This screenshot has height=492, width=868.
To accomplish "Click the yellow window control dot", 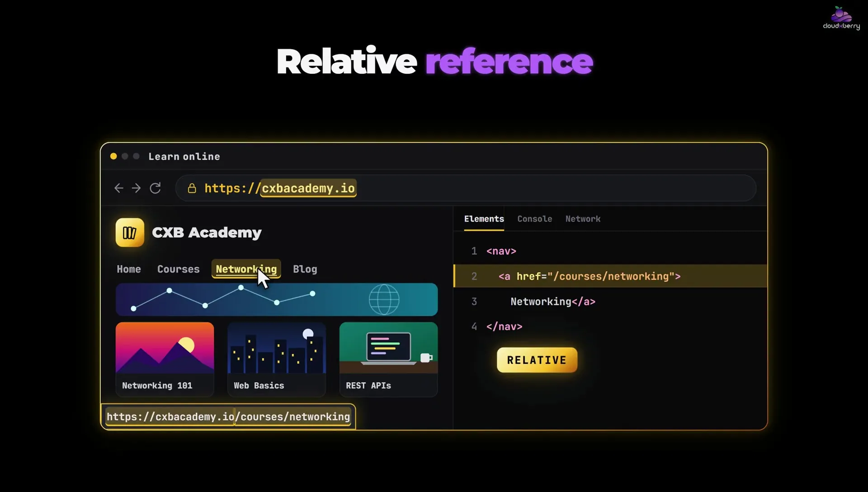I will (x=113, y=156).
